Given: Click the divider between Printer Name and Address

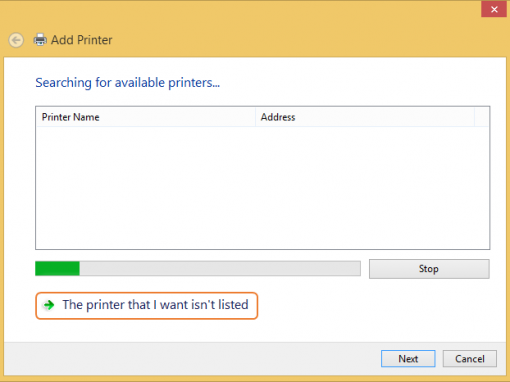Looking at the screenshot, I should tap(256, 117).
